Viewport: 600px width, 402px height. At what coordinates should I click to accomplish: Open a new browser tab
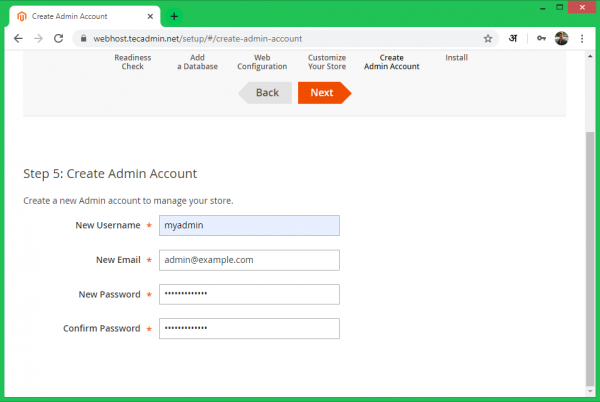tap(174, 16)
